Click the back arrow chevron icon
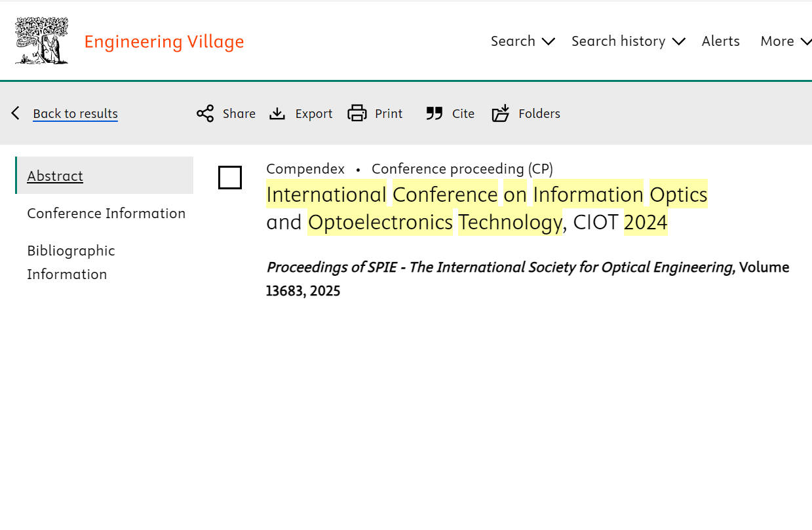Viewport: 812px width, 530px height. coord(16,113)
